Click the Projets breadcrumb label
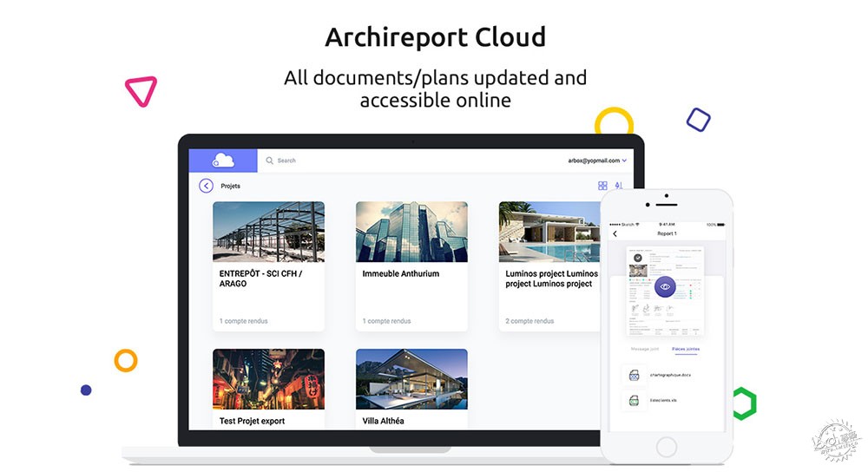Image resolution: width=868 pixels, height=472 pixels. (230, 186)
